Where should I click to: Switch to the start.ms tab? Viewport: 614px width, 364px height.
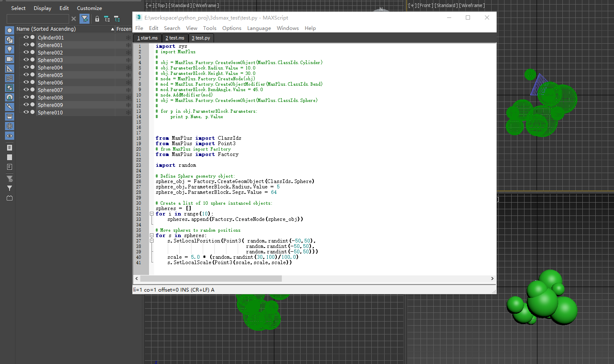[147, 38]
